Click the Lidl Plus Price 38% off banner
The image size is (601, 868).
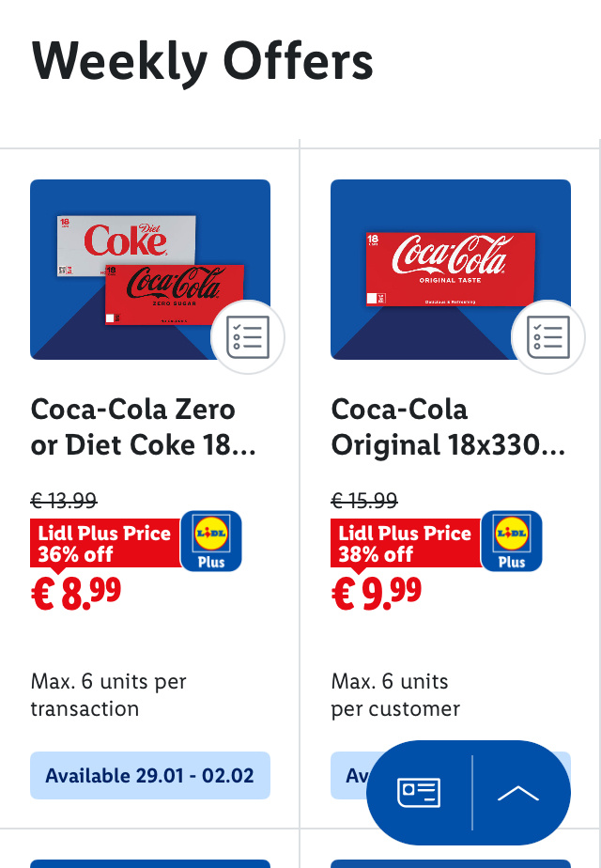[x=406, y=543]
